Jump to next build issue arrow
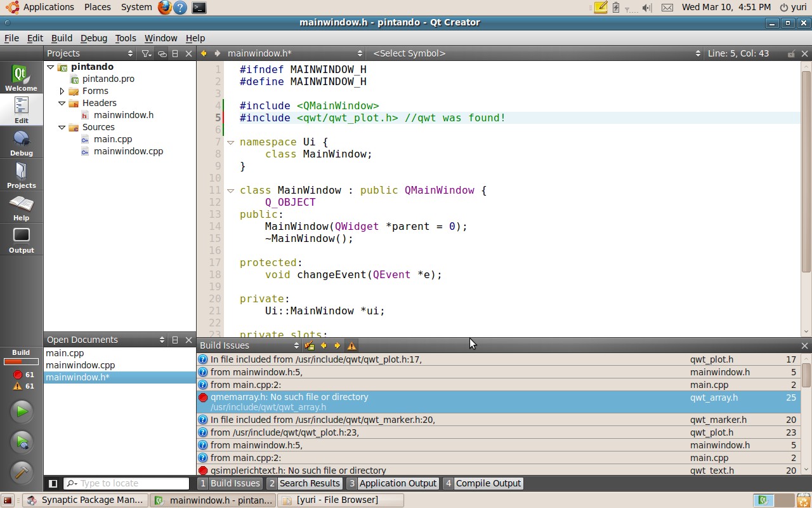Screen dimensions: 812x508 point(337,345)
